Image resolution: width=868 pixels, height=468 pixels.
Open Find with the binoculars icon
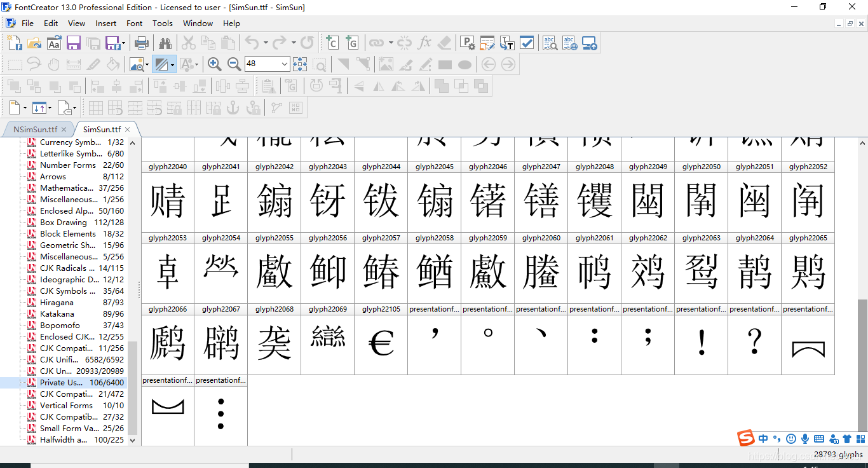coord(165,43)
